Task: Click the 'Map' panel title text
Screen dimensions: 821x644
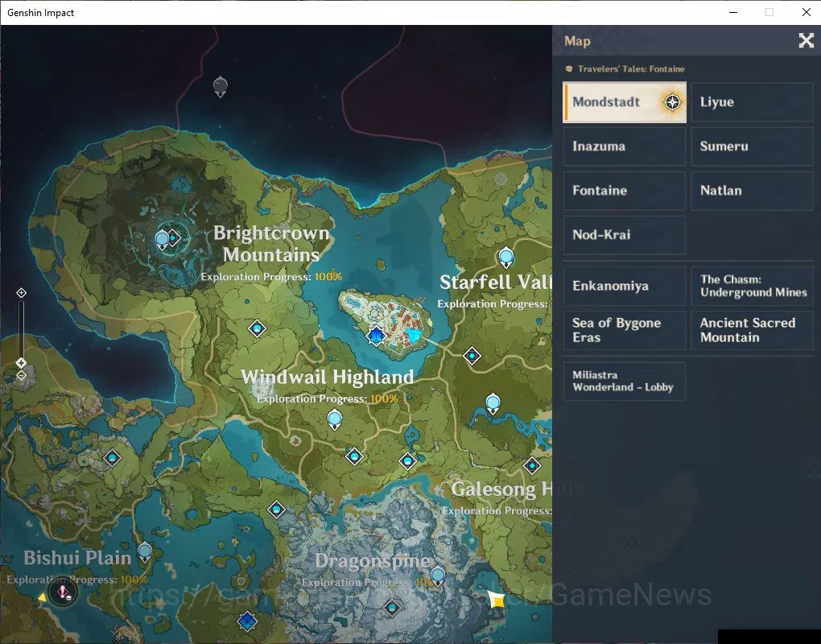Action: click(x=577, y=41)
